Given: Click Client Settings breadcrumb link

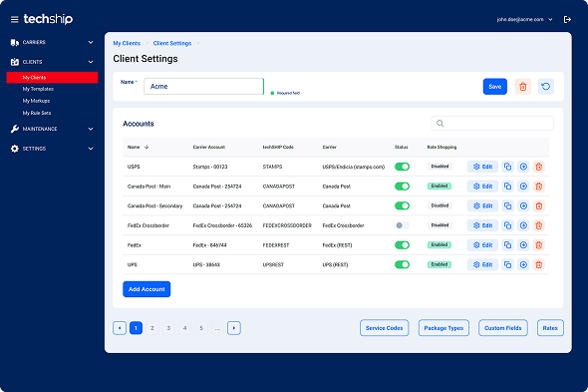Looking at the screenshot, I should coord(172,44).
